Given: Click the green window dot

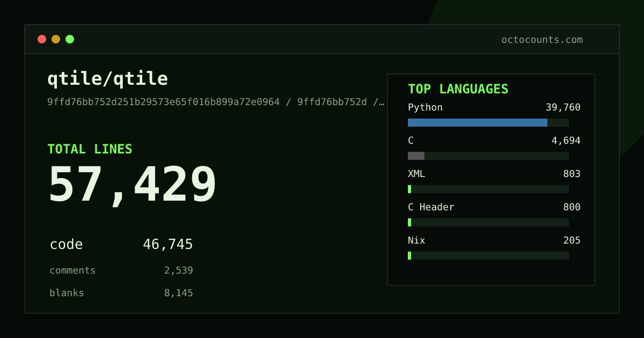Looking at the screenshot, I should coord(70,39).
